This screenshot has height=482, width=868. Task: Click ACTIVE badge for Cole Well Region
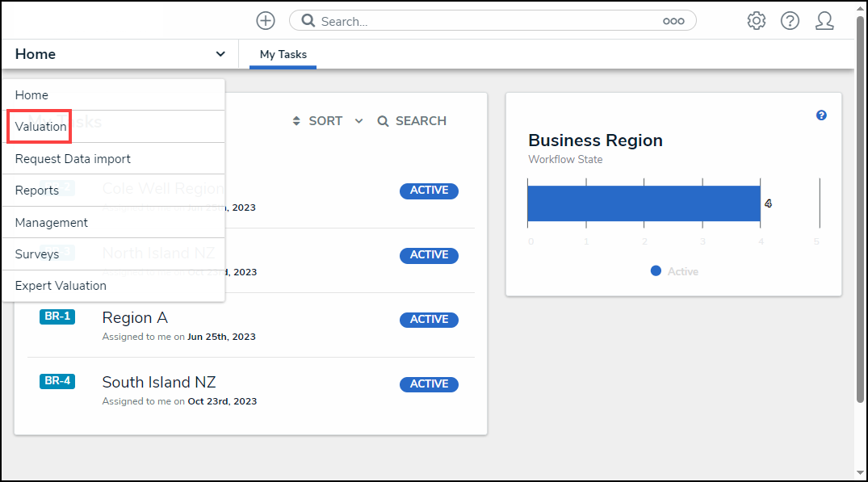(x=429, y=191)
